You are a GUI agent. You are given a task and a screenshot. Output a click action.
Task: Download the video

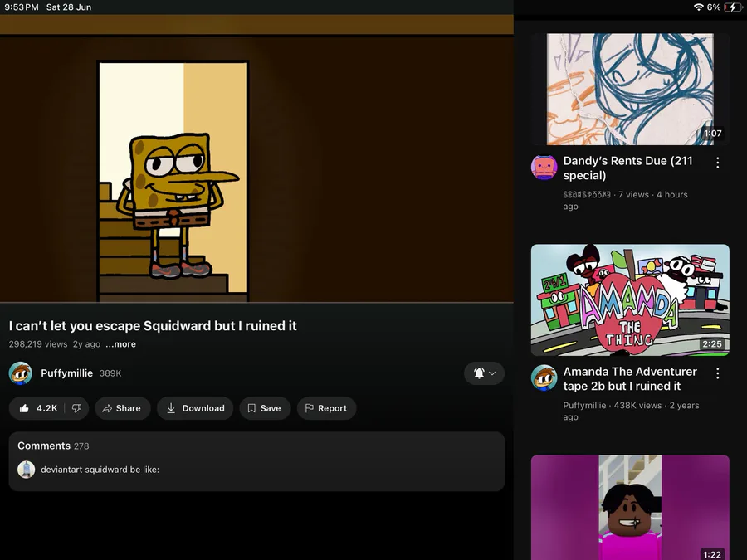195,408
